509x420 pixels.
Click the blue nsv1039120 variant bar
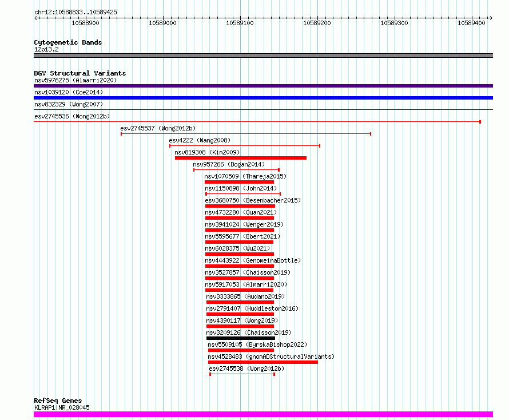point(263,98)
